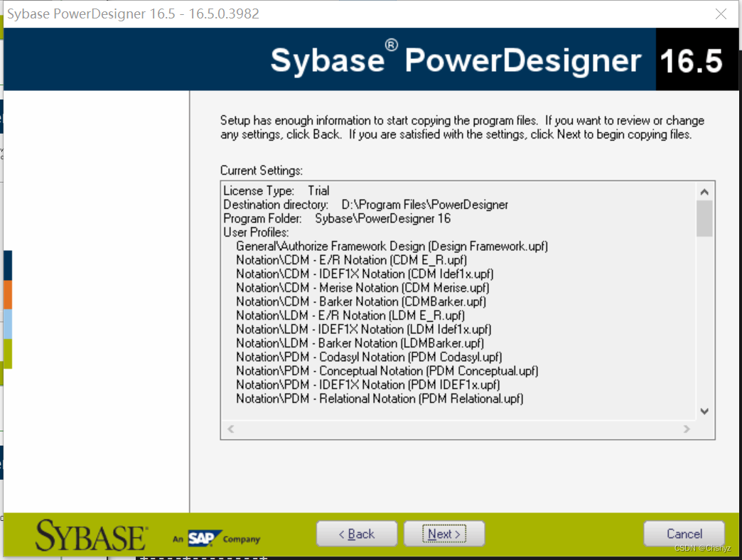Click the horizontal scroll right arrow
The width and height of the screenshot is (742, 560).
pyautogui.click(x=687, y=429)
